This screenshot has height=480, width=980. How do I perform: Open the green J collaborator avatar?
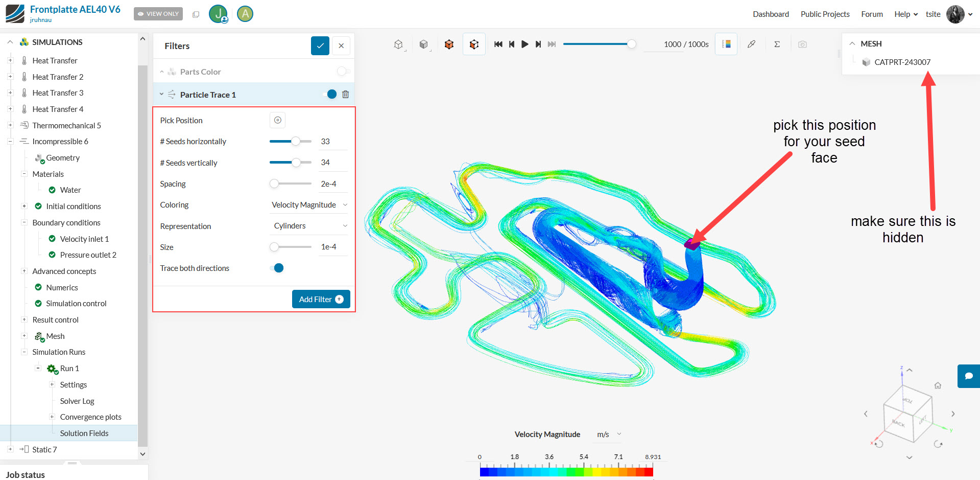219,14
